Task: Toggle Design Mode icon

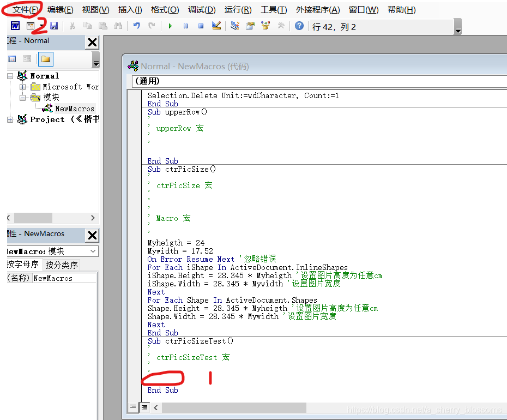Action: tap(216, 26)
